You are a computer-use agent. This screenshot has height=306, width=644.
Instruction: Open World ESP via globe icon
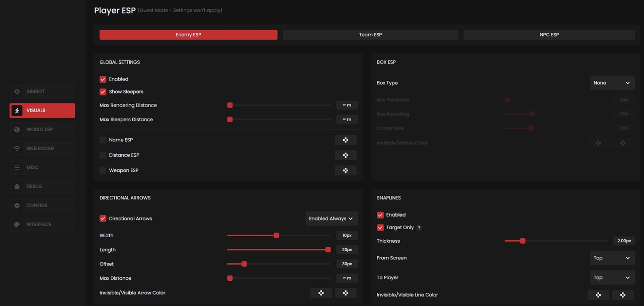point(17,130)
